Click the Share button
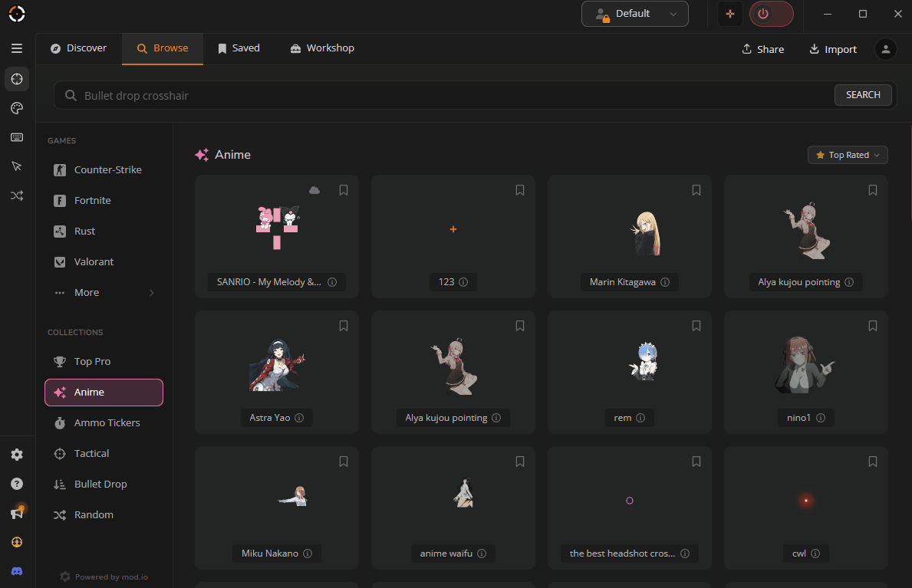This screenshot has height=588, width=912. pyautogui.click(x=762, y=49)
